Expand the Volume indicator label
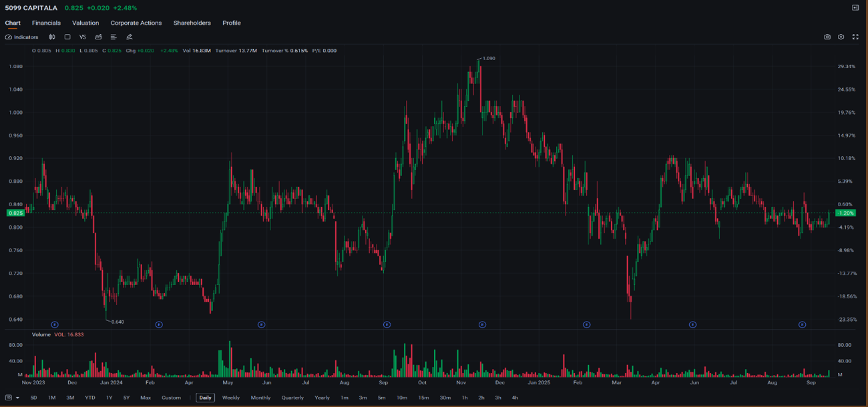Image resolution: width=868 pixels, height=407 pixels. point(41,334)
